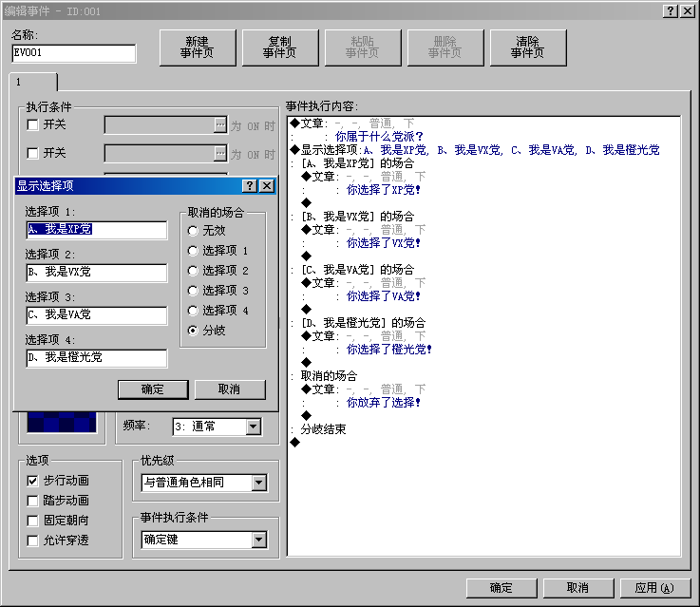The image size is (700, 607).
Task: Select line 你放弃了选择!
Action: click(384, 403)
